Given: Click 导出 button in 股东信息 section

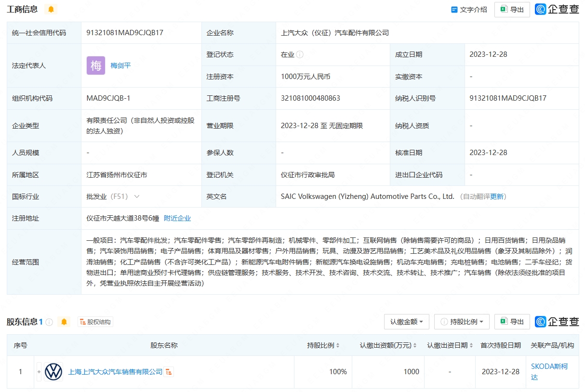Looking at the screenshot, I should tap(512, 322).
